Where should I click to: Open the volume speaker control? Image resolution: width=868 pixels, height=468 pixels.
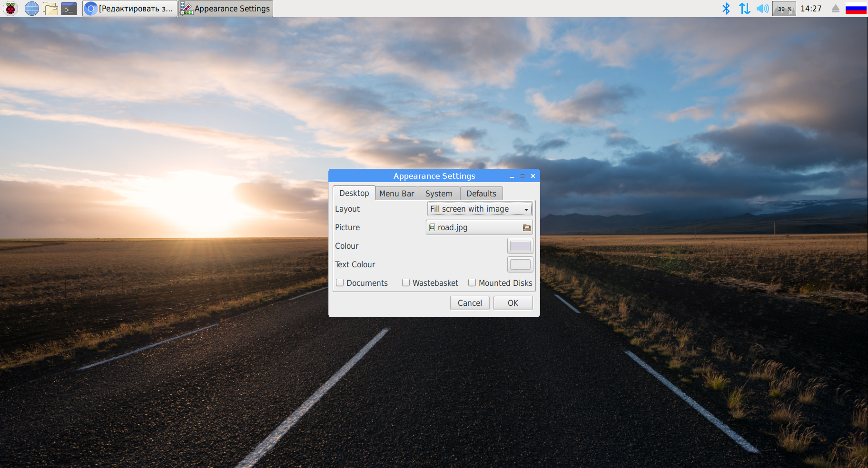pyautogui.click(x=762, y=9)
